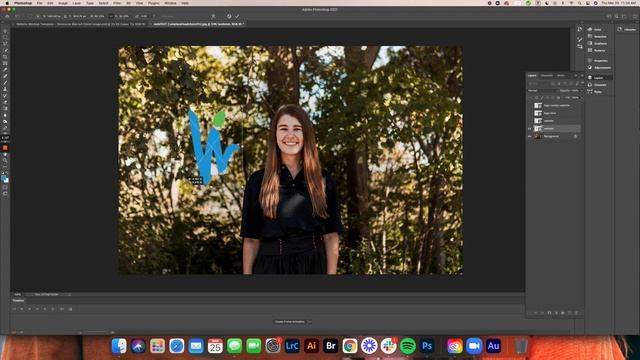Open Adobe Illustrator from the dock
This screenshot has width=640, height=360.
[x=311, y=346]
